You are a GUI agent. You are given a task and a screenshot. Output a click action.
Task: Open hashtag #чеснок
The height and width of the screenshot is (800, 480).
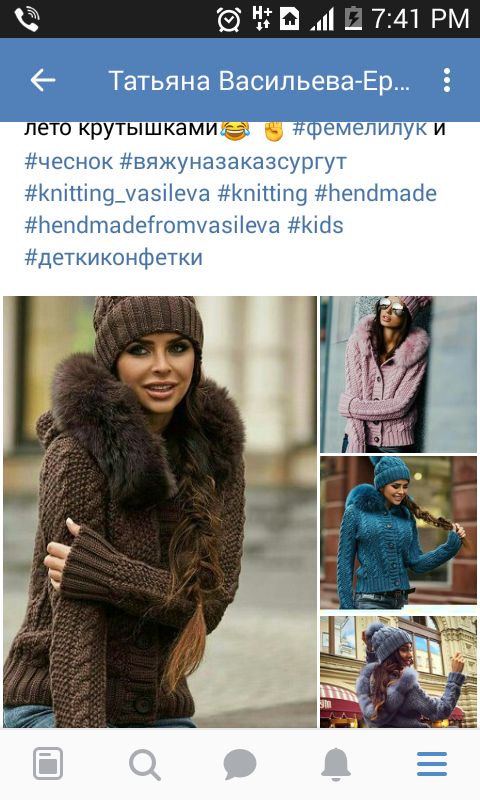coord(68,161)
